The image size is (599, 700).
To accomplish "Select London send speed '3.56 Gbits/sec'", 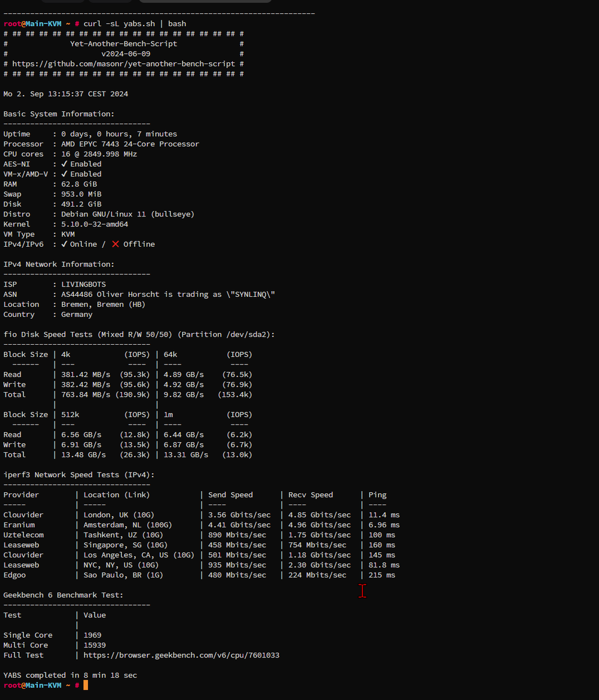I will point(239,514).
